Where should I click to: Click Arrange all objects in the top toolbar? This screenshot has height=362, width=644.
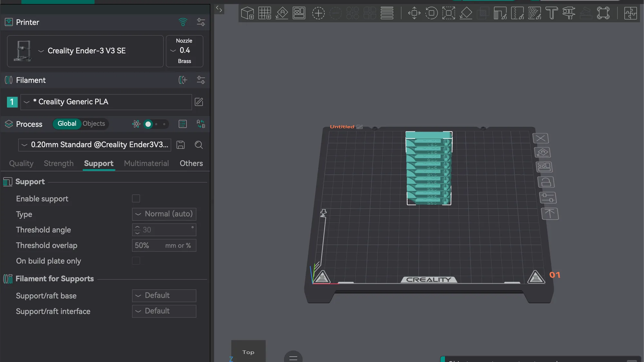(299, 13)
